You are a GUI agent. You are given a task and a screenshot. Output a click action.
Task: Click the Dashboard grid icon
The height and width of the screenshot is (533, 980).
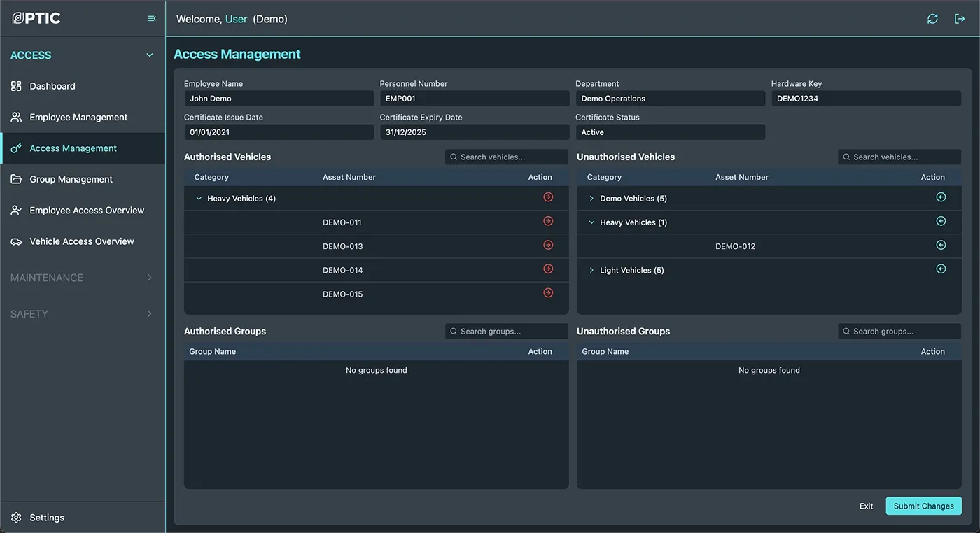pyautogui.click(x=16, y=86)
